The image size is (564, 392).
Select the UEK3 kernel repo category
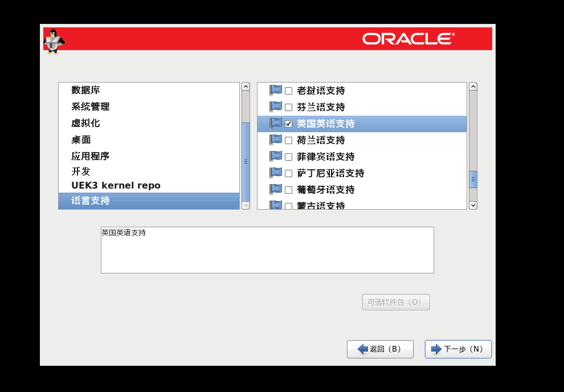click(x=116, y=186)
